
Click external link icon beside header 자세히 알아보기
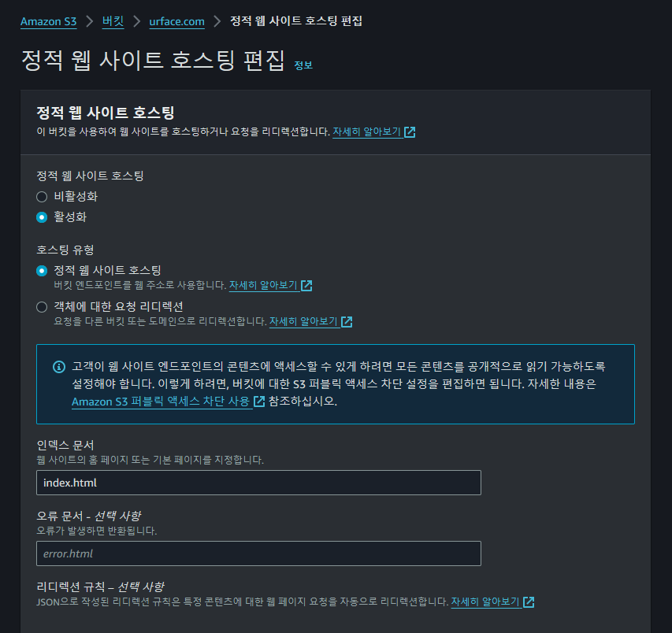[410, 132]
